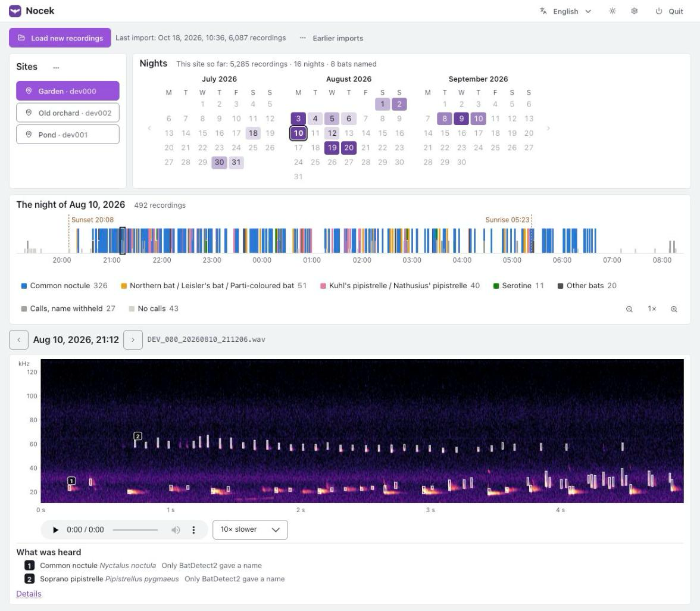700x611 pixels.
Task: Select night of September 8
Action: 445,119
